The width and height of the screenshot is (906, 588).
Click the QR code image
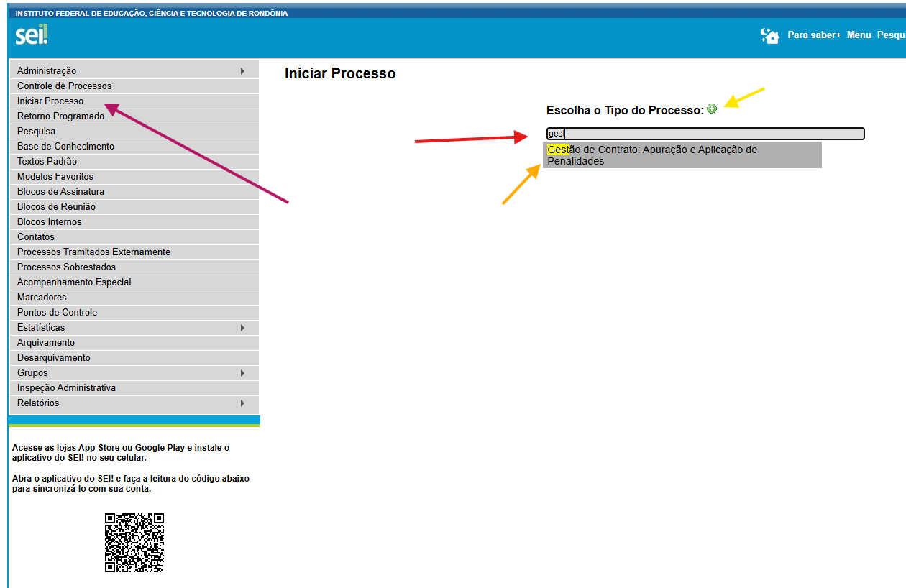coord(134,543)
